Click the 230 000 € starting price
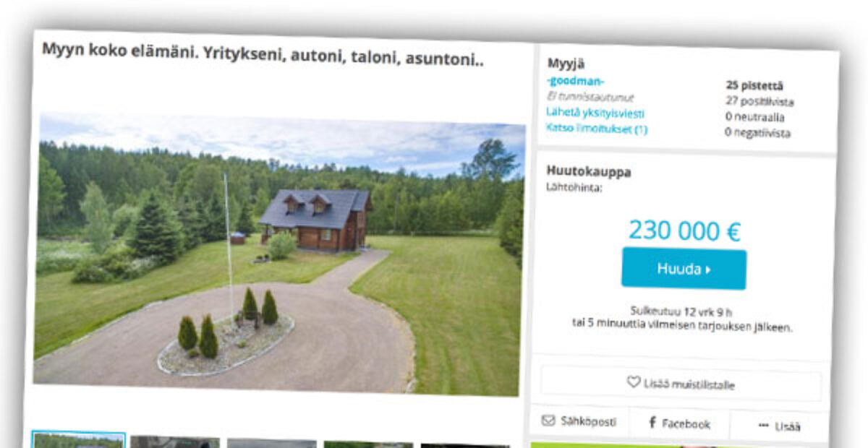The height and width of the screenshot is (448, 868). tap(684, 231)
